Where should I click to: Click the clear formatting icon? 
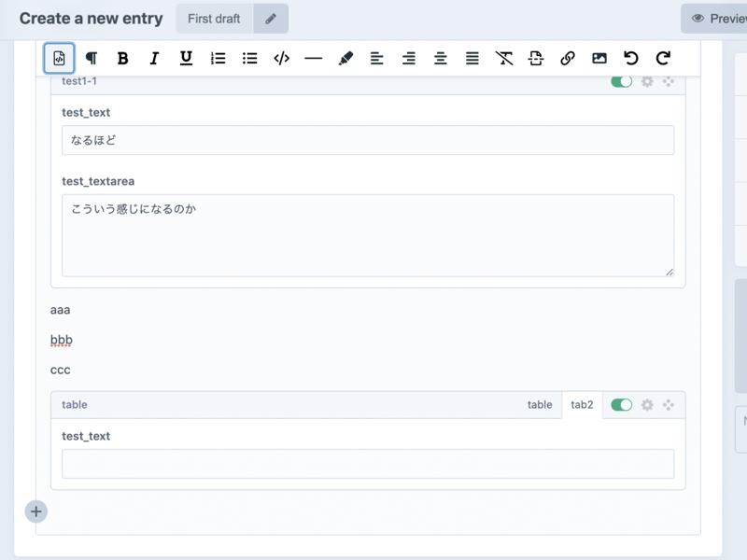pos(504,58)
